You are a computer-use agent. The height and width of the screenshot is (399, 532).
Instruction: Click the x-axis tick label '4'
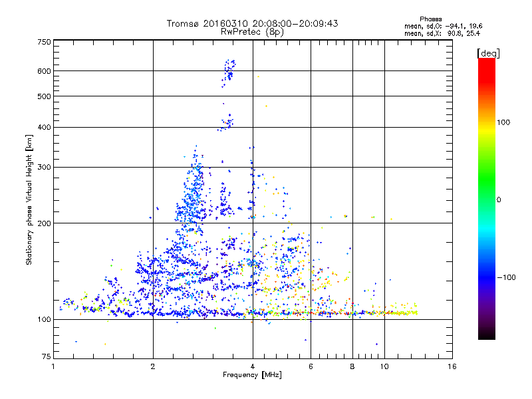click(253, 366)
